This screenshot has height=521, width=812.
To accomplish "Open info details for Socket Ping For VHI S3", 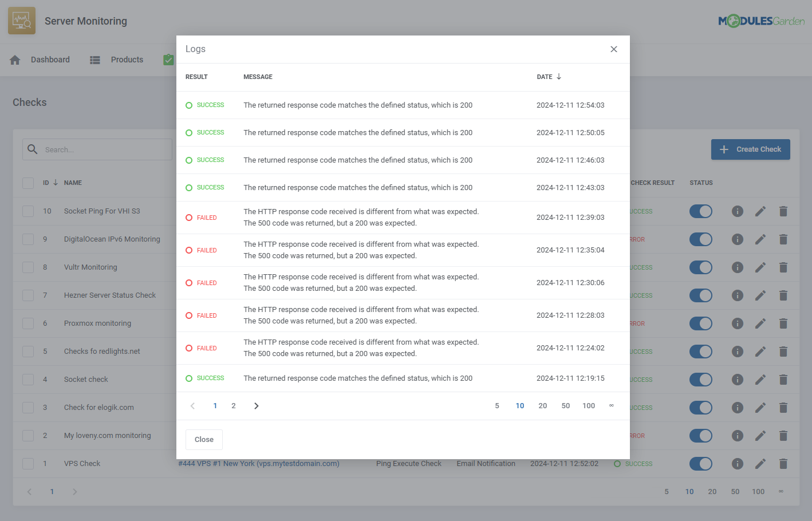I will pos(737,211).
